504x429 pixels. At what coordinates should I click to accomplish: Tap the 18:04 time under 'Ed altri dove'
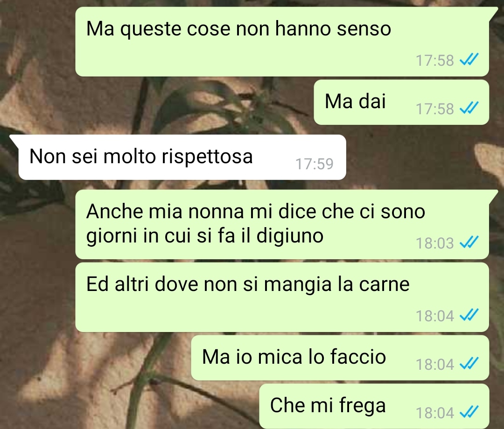tap(435, 316)
